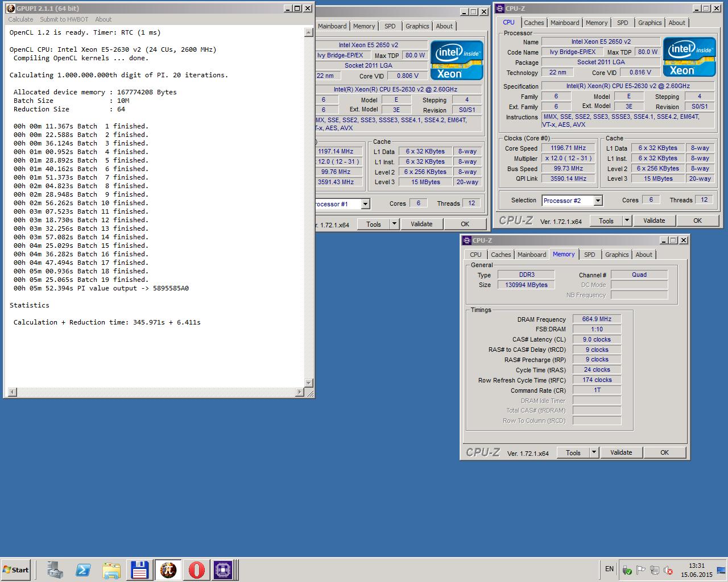Click the top-right CPU-Z window's title icon

pyautogui.click(x=500, y=9)
